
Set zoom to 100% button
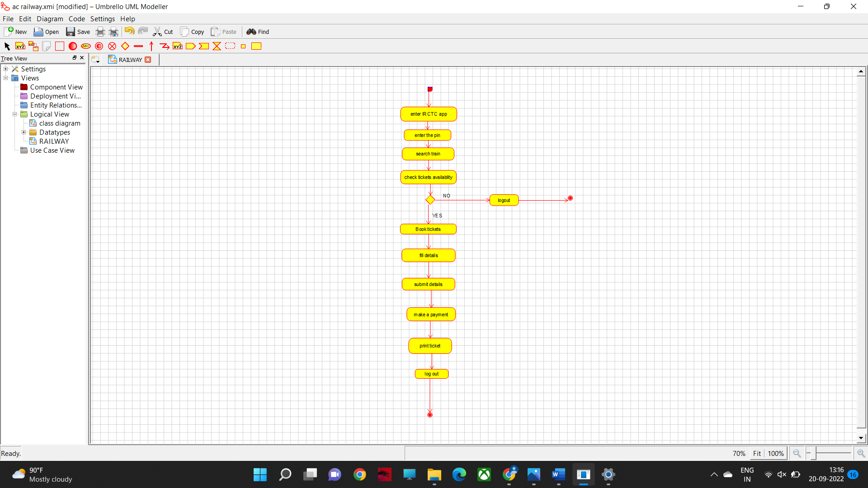pos(776,453)
